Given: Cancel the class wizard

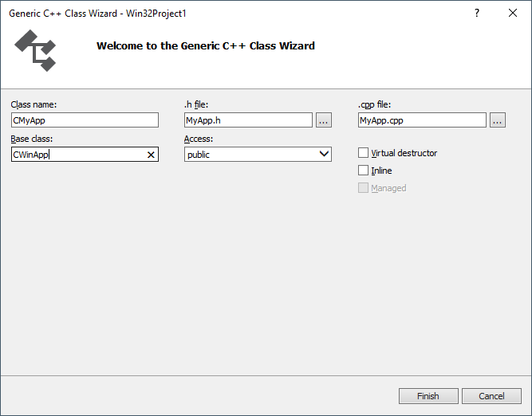Looking at the screenshot, I should coord(491,396).
